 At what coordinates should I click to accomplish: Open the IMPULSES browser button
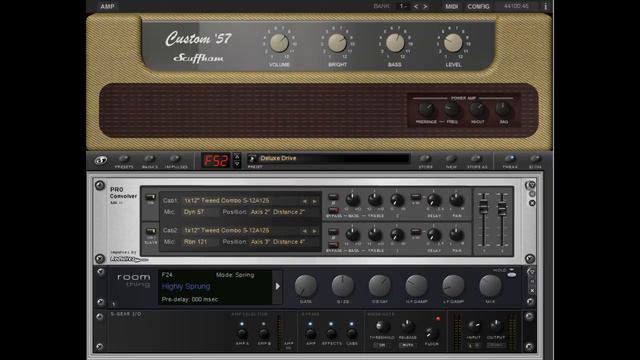pyautogui.click(x=175, y=159)
